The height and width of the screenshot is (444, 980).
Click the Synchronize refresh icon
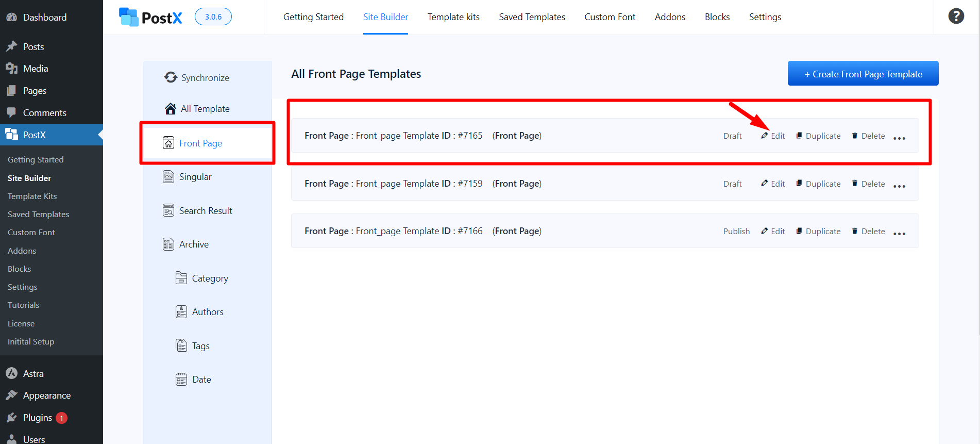pyautogui.click(x=171, y=77)
